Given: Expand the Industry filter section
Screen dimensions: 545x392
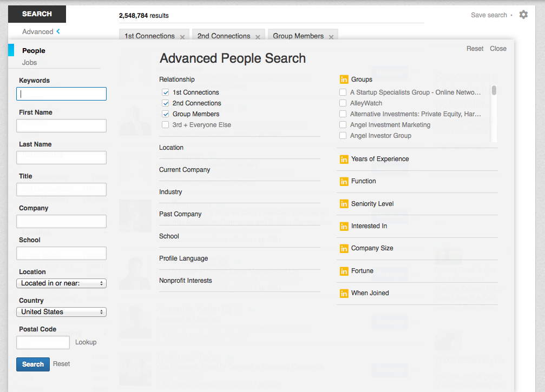Looking at the screenshot, I should click(x=170, y=192).
